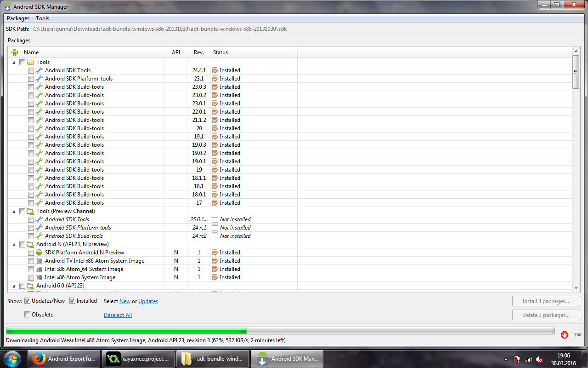The width and height of the screenshot is (588, 368).
Task: Enable the Obsolete checkbox
Action: click(28, 315)
